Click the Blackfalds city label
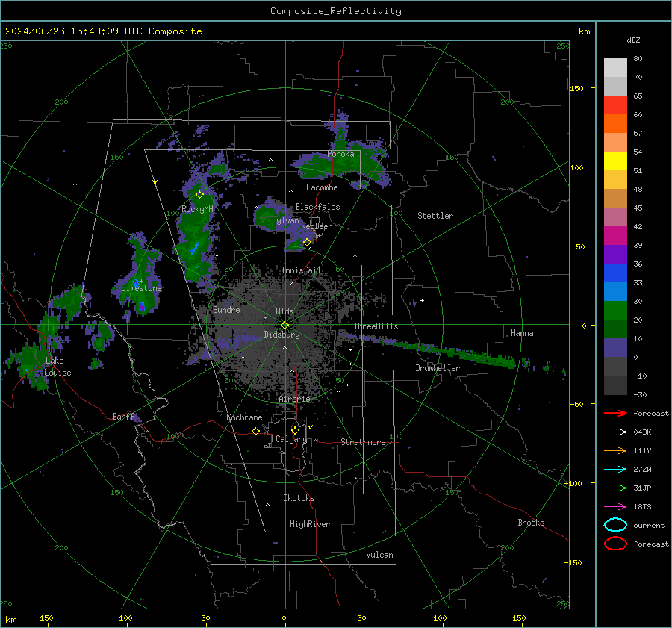 coord(317,207)
